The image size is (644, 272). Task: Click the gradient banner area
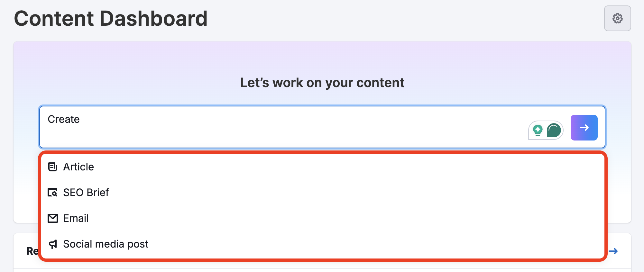322,58
